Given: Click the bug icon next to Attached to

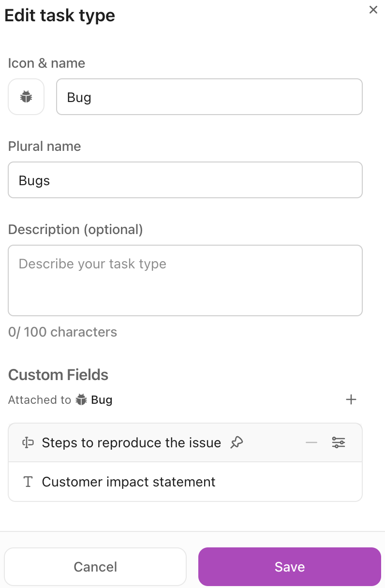Looking at the screenshot, I should coord(82,399).
